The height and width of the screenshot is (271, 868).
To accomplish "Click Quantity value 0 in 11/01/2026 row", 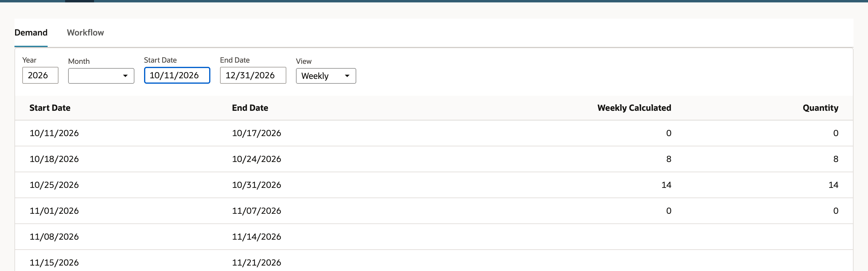I will pyautogui.click(x=836, y=211).
